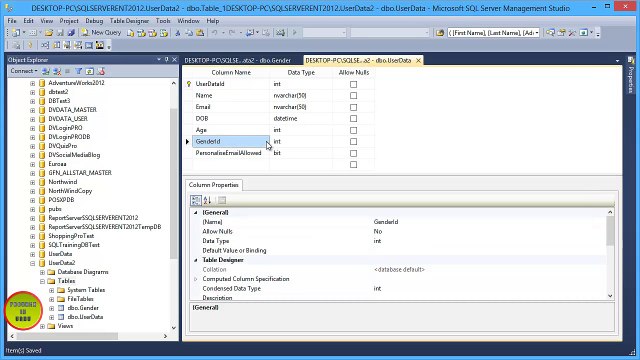The height and width of the screenshot is (360, 640).
Task: Toggle Allow Nulls for Age column
Action: (x=353, y=130)
